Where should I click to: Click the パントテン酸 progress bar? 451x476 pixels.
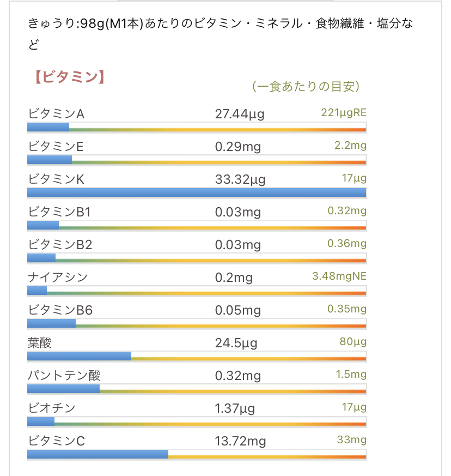(x=197, y=389)
